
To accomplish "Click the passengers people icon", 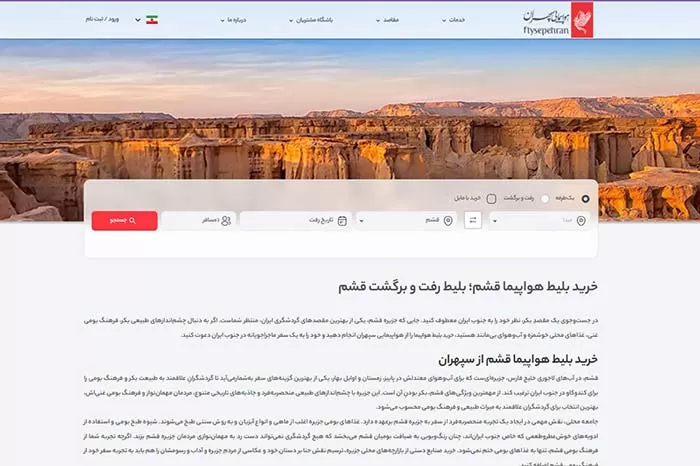I will click(x=226, y=221).
